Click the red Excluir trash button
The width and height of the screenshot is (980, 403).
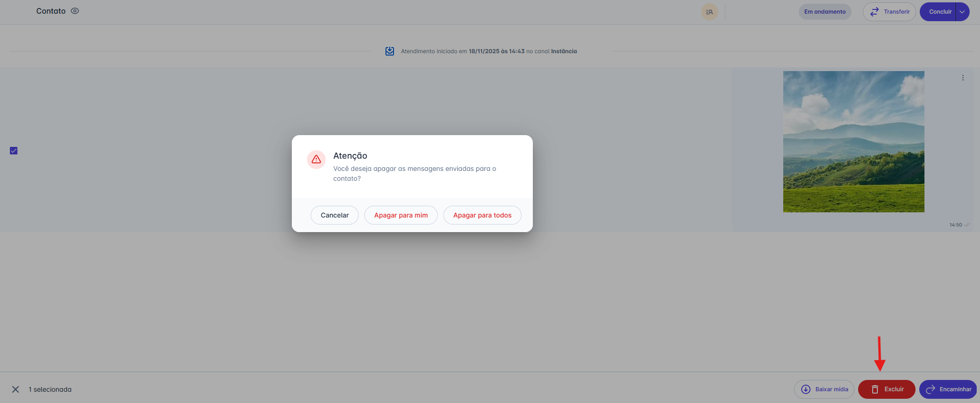click(886, 389)
